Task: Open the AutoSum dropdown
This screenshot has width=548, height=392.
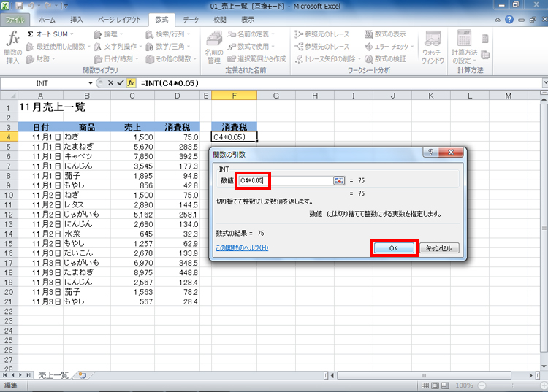Action: pyautogui.click(x=50, y=34)
